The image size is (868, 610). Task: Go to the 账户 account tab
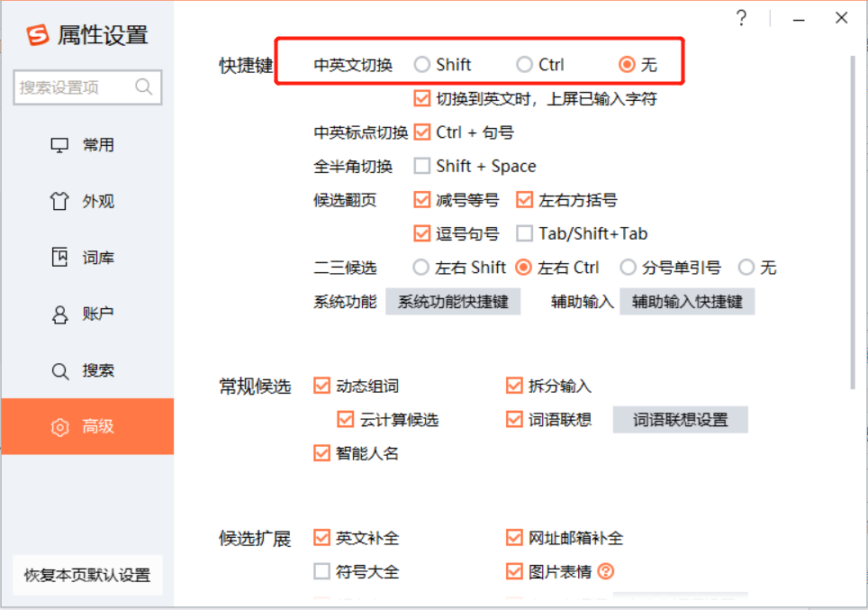pos(86,314)
